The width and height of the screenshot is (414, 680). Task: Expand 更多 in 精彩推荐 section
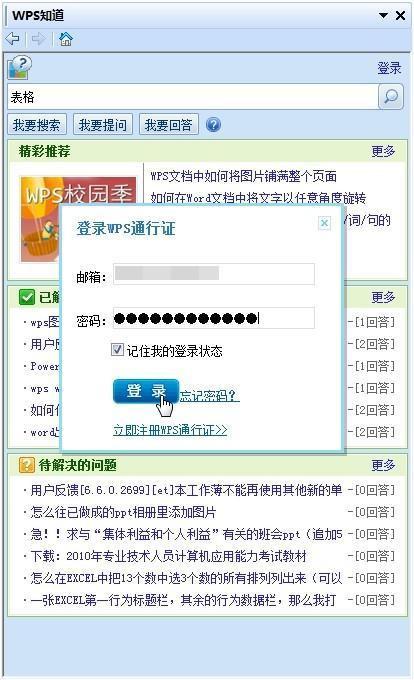tap(383, 151)
